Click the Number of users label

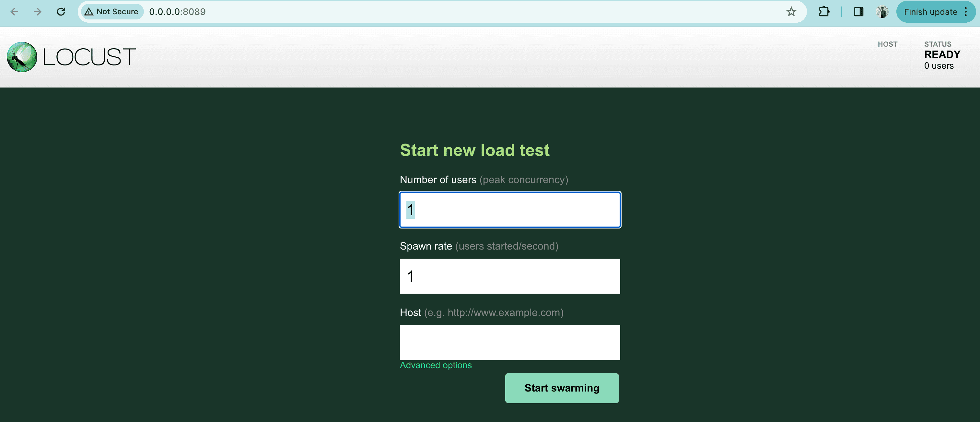point(484,180)
